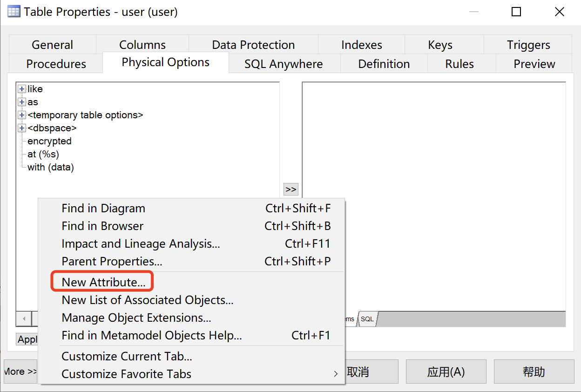Image resolution: width=581 pixels, height=392 pixels.
Task: Expand the temporary table options node
Action: click(x=21, y=115)
